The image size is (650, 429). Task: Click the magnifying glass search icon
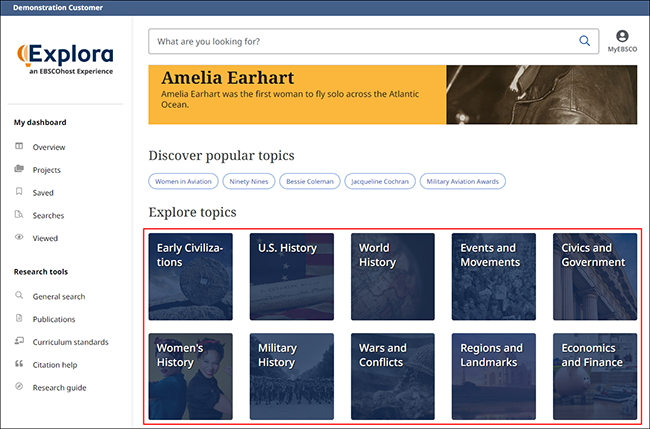click(585, 41)
